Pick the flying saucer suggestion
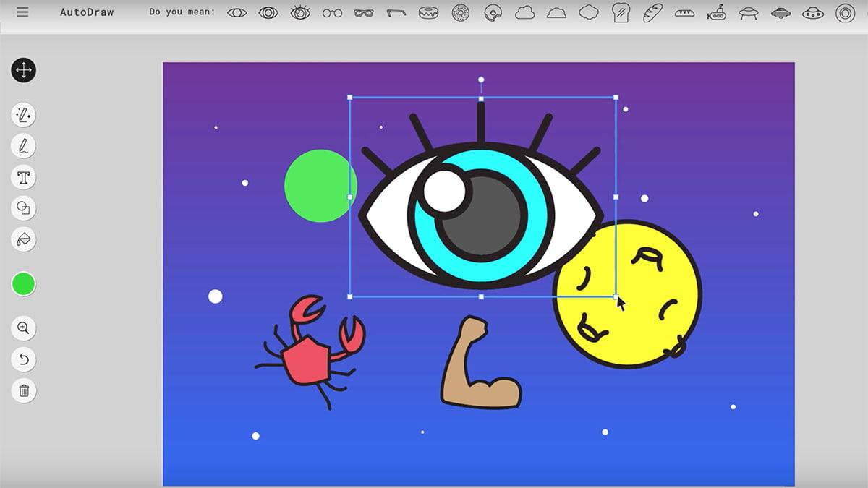 pyautogui.click(x=749, y=12)
